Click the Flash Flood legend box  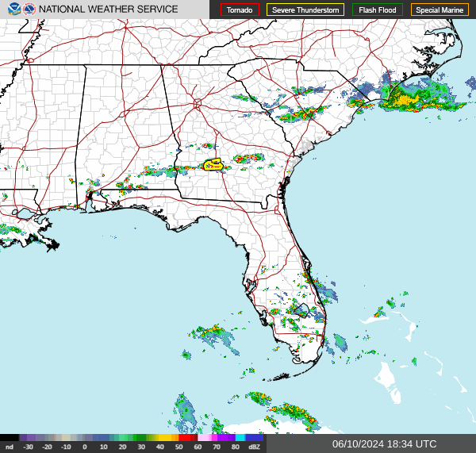point(378,10)
